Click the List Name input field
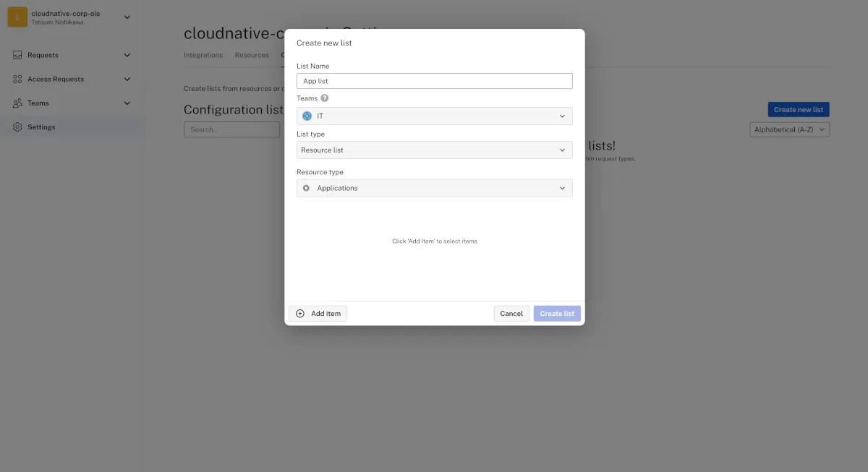The height and width of the screenshot is (472, 868). tap(434, 81)
